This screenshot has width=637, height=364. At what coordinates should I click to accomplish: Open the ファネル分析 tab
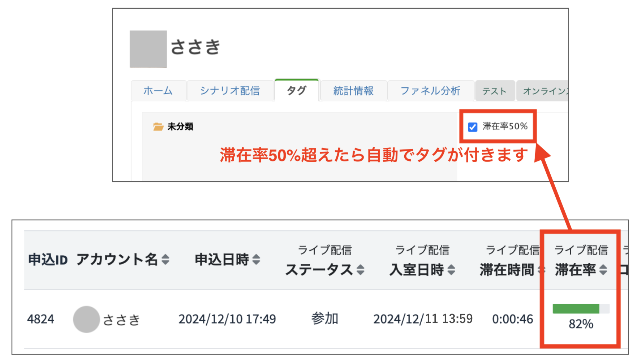[x=430, y=91]
